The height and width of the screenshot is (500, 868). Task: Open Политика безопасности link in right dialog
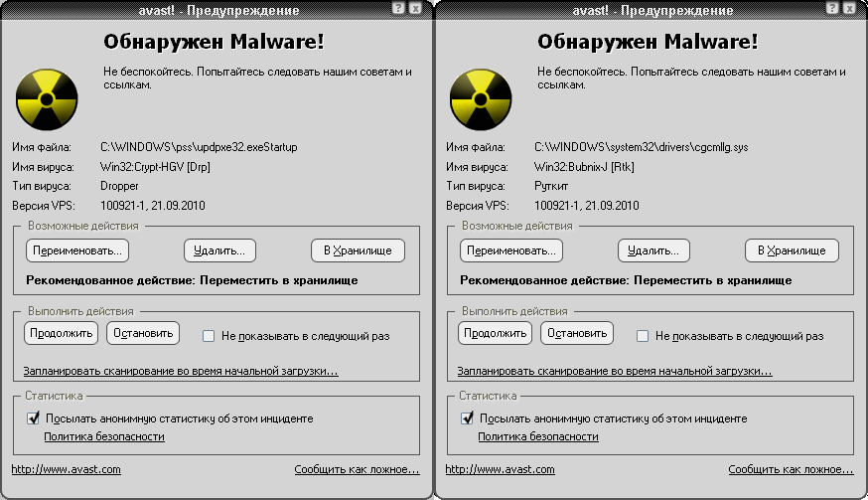(538, 436)
